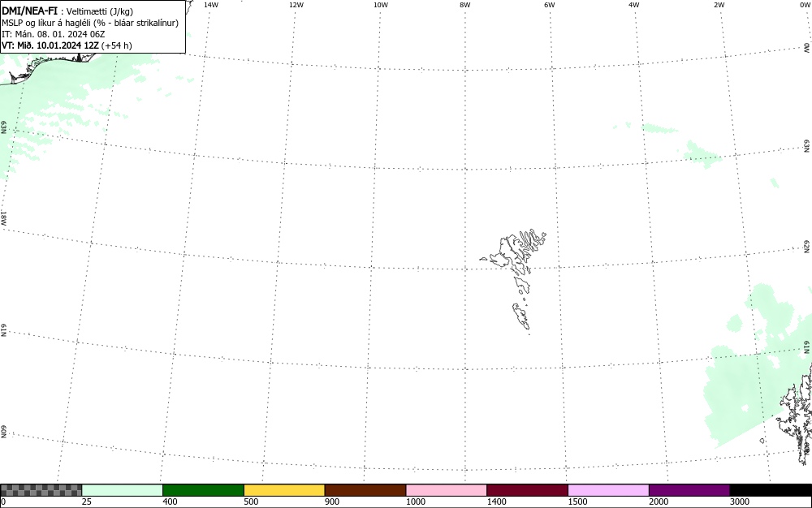Select the "8W" longitude label
The height and width of the screenshot is (508, 812).
(x=465, y=5)
